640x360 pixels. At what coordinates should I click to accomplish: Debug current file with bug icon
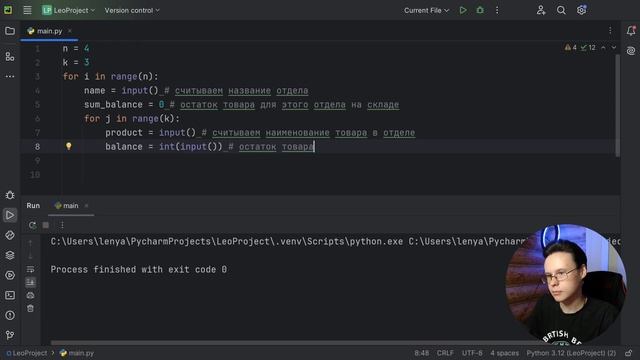coord(480,10)
